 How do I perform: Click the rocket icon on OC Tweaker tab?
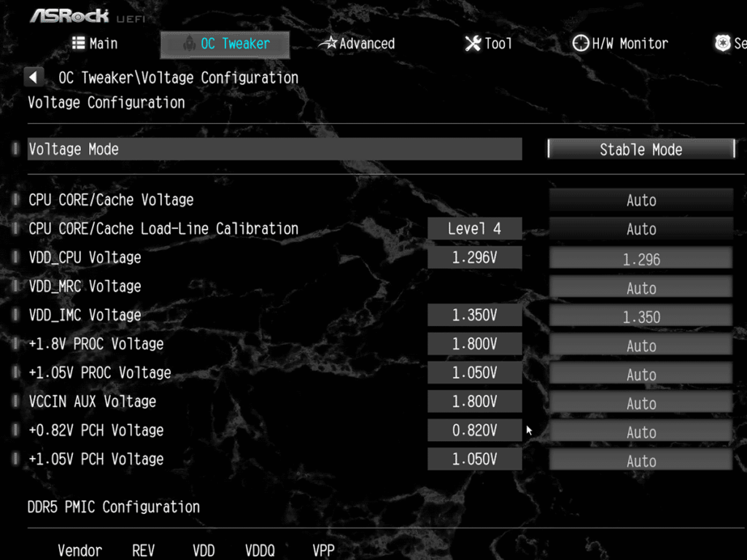point(189,44)
